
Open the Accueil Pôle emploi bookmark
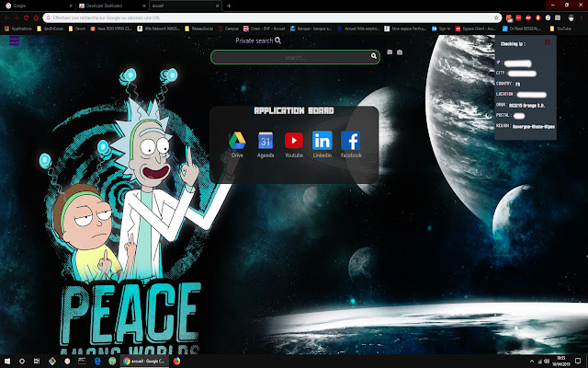pyautogui.click(x=358, y=29)
